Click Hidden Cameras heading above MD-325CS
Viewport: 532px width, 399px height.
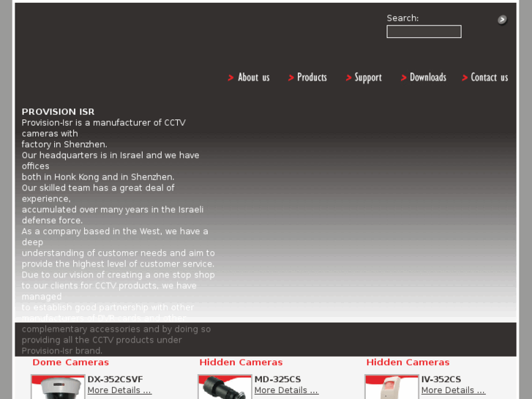tap(241, 362)
